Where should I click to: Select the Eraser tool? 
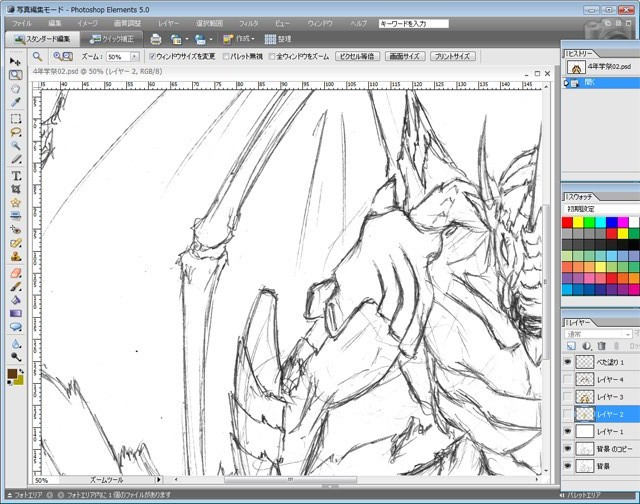16,271
